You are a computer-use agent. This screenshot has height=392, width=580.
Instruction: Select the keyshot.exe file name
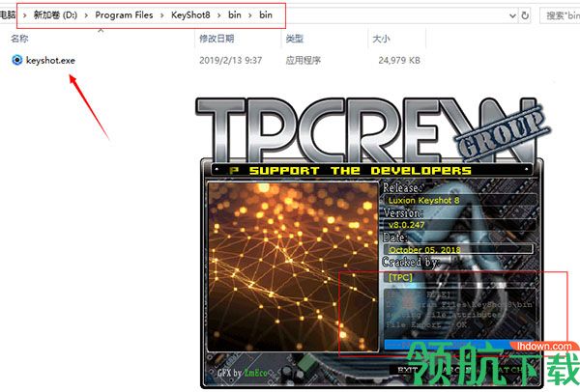(x=50, y=60)
